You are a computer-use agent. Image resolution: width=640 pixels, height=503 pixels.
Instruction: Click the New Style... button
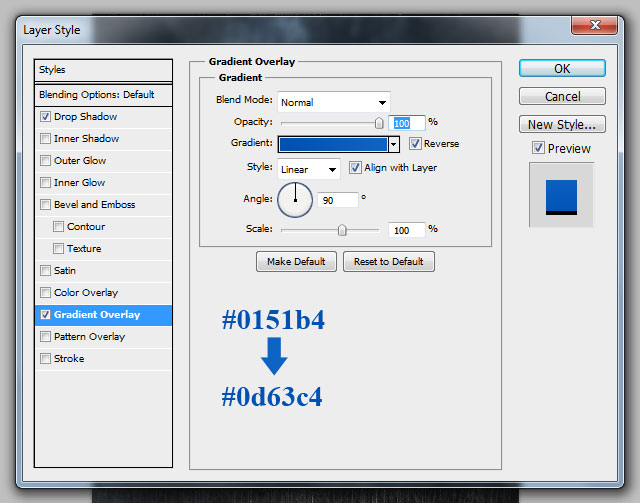coord(562,125)
